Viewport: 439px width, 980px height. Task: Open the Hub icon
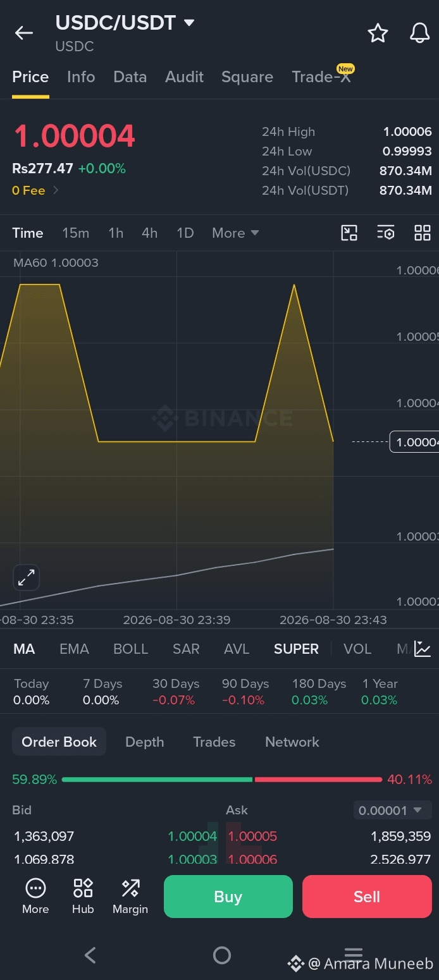(83, 897)
